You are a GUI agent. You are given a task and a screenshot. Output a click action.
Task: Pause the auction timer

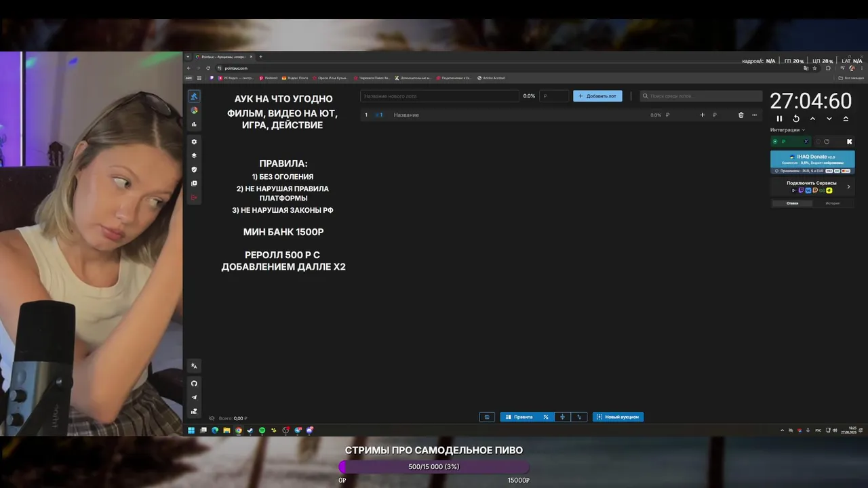(779, 119)
